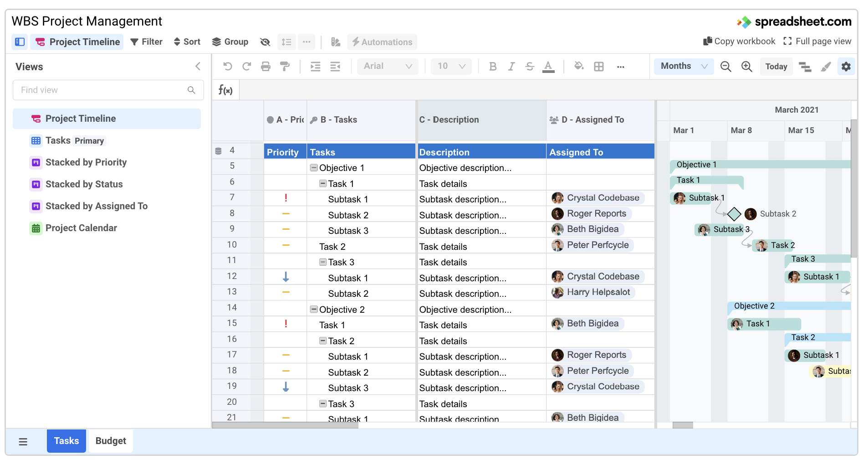The width and height of the screenshot is (868, 465).
Task: Toggle row height options icon
Action: 286,42
